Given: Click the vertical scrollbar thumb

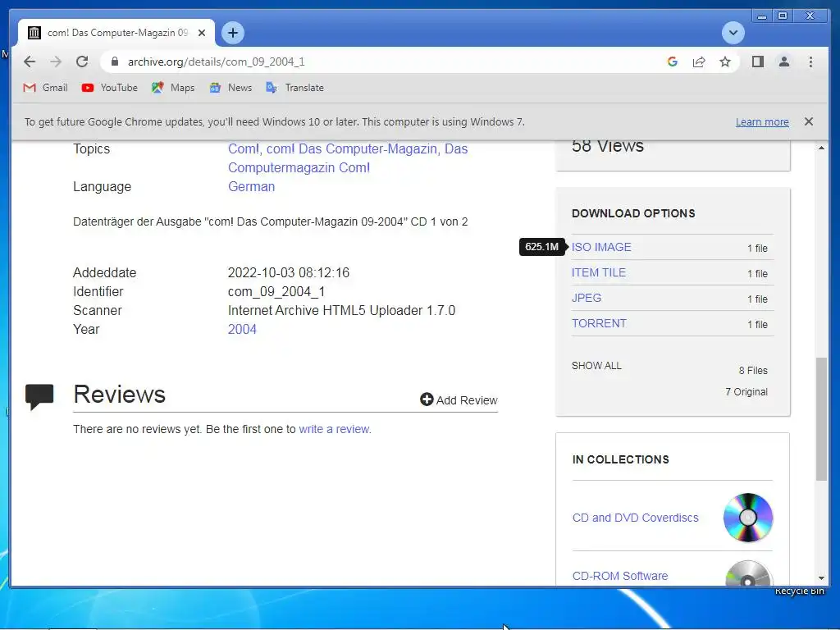Looking at the screenshot, I should point(821,419).
